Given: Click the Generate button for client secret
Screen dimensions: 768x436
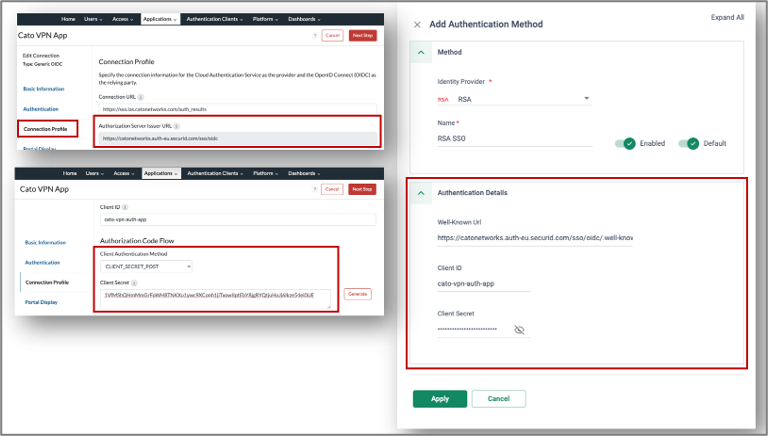Looking at the screenshot, I should tap(358, 294).
